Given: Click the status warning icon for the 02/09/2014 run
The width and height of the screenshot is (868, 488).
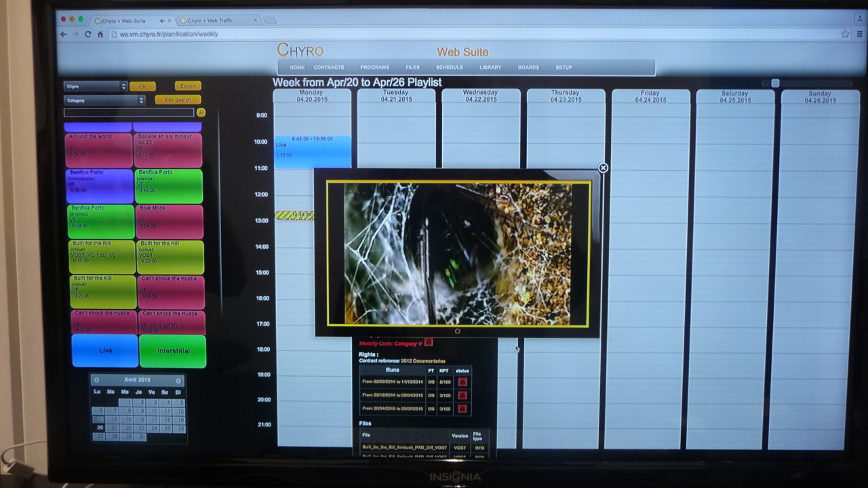Looking at the screenshot, I should point(464,382).
